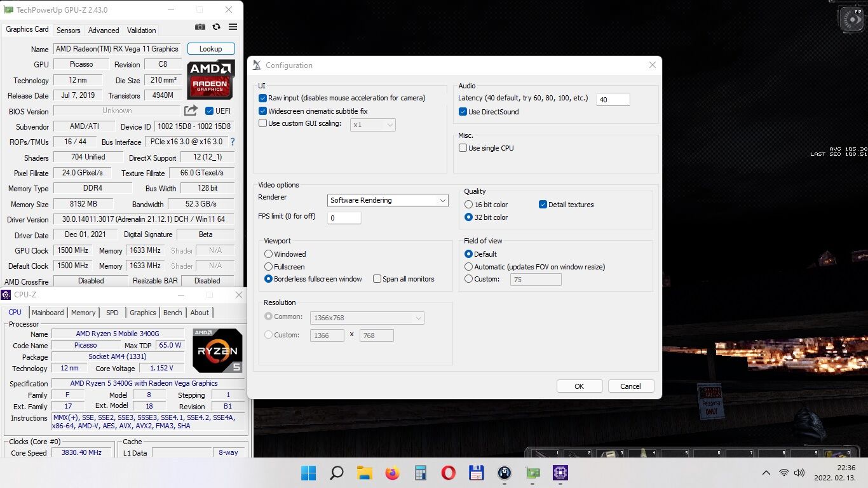Open the SPD tab in CPU-Z
The image size is (868, 488).
point(112,313)
